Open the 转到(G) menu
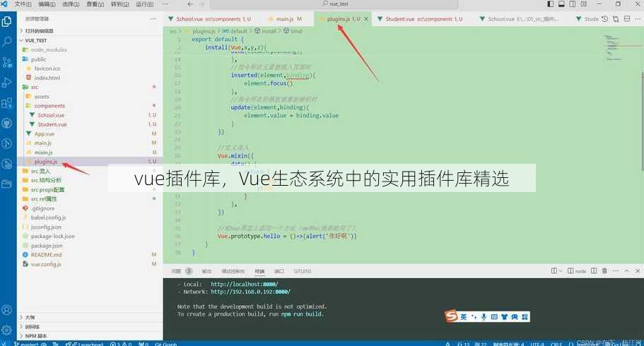 coord(120,4)
